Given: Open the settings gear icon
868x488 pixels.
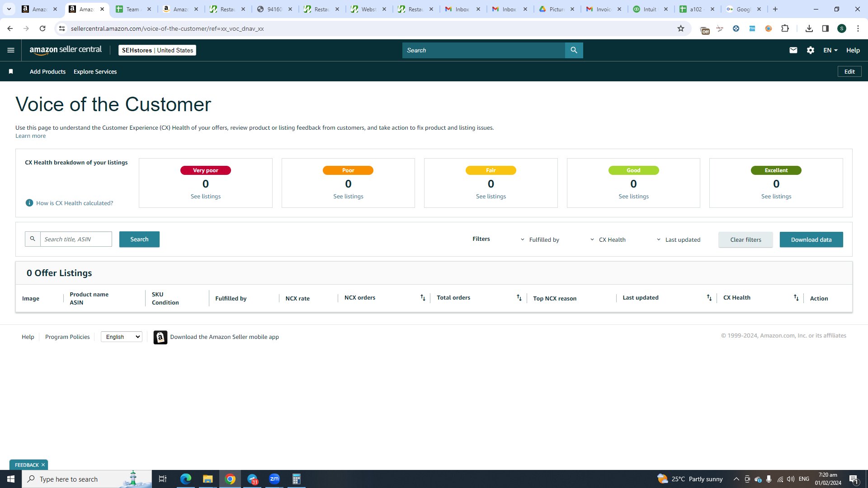Looking at the screenshot, I should pos(810,50).
